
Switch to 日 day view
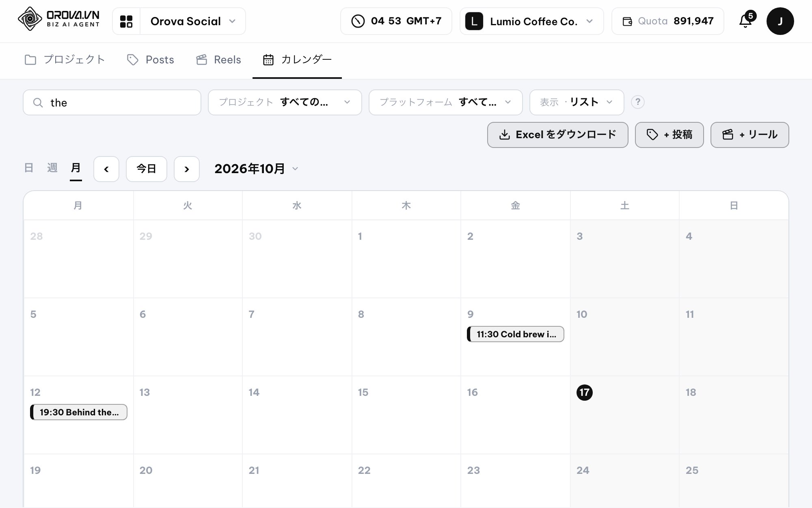click(28, 168)
